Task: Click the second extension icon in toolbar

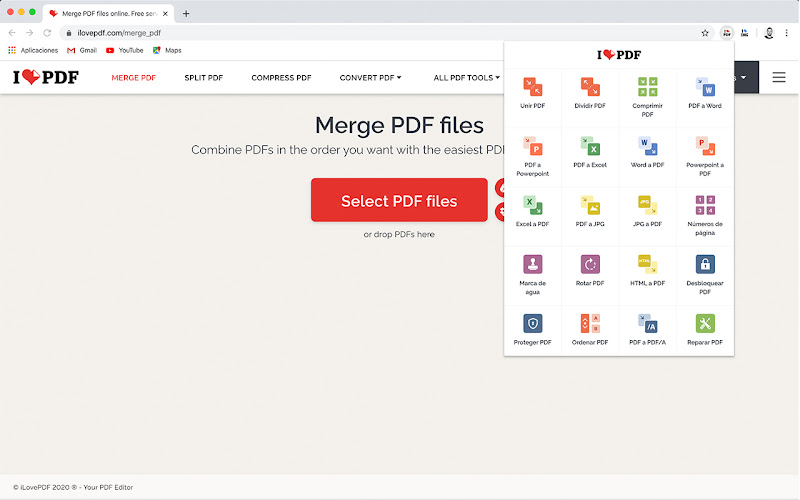Action: 744,33
